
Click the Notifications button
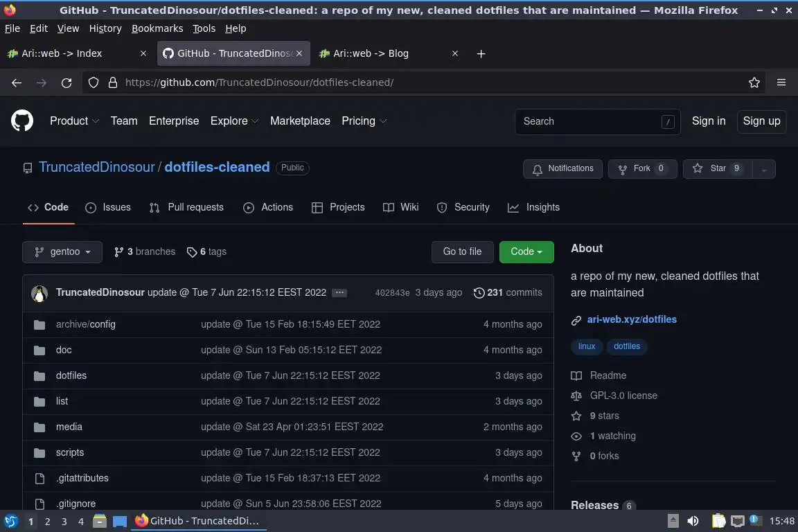tap(562, 169)
